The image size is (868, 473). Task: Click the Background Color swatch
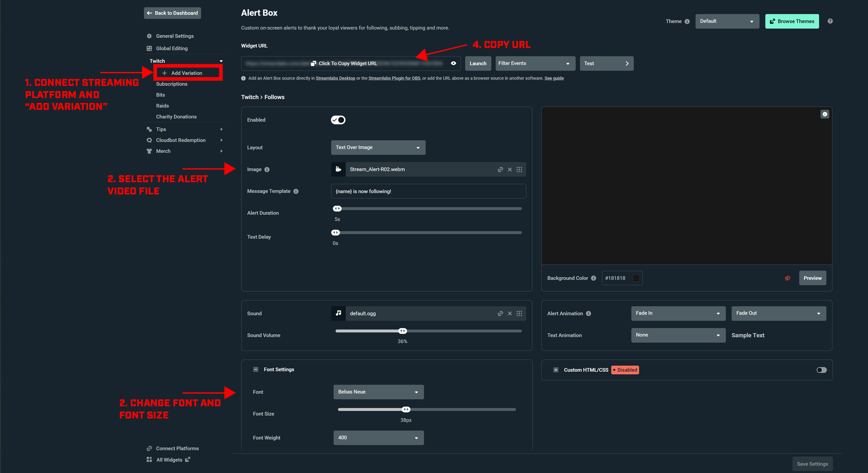(636, 278)
